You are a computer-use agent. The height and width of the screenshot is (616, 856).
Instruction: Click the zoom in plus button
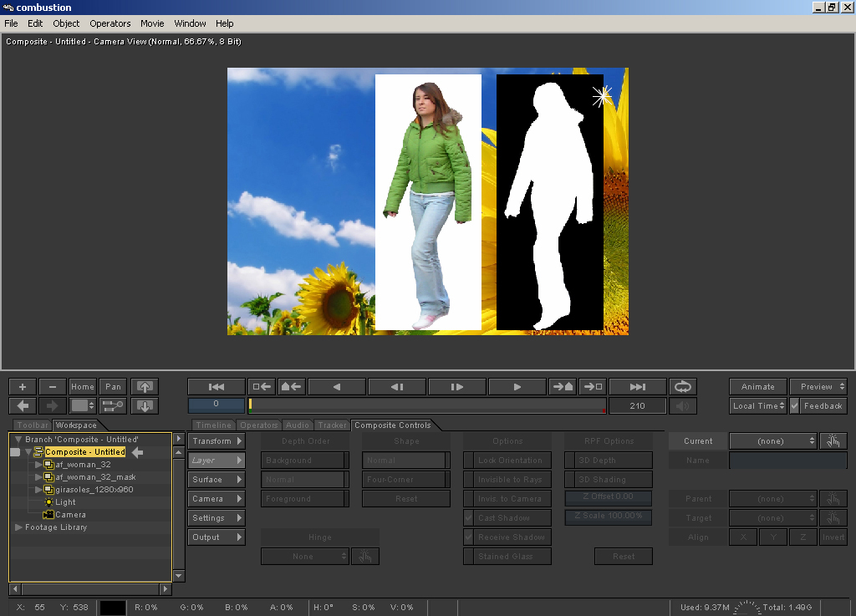pos(23,387)
